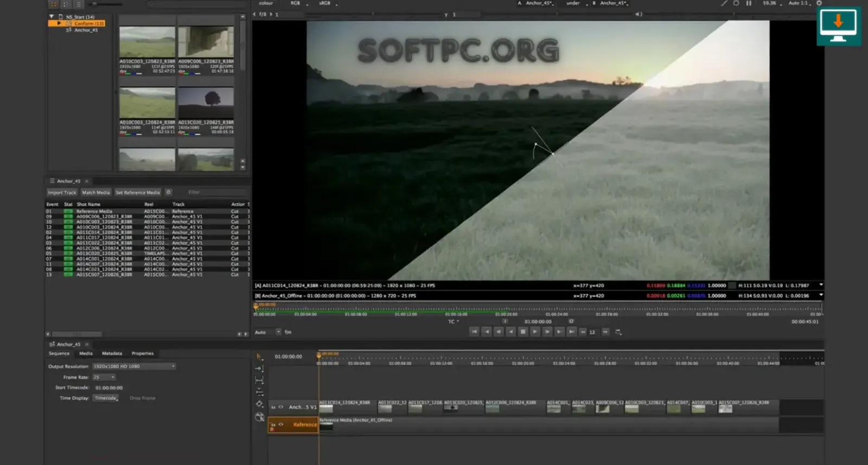Select the Anchor_45 sequence in tree

click(x=86, y=30)
